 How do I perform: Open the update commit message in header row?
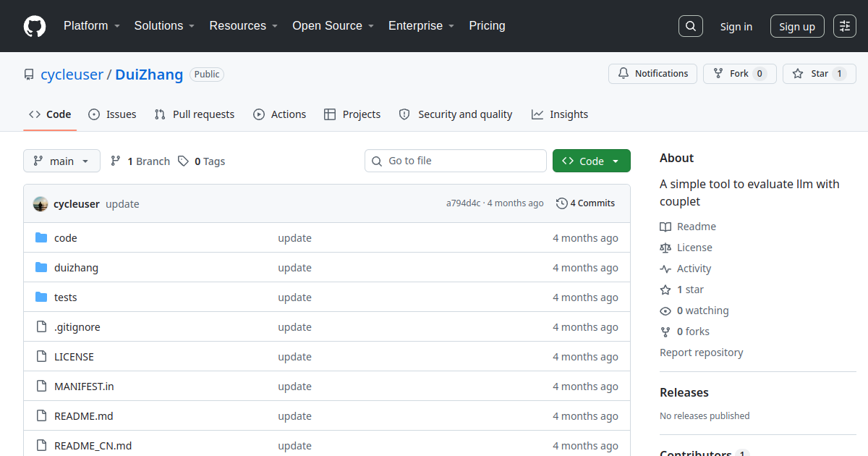[x=122, y=204]
